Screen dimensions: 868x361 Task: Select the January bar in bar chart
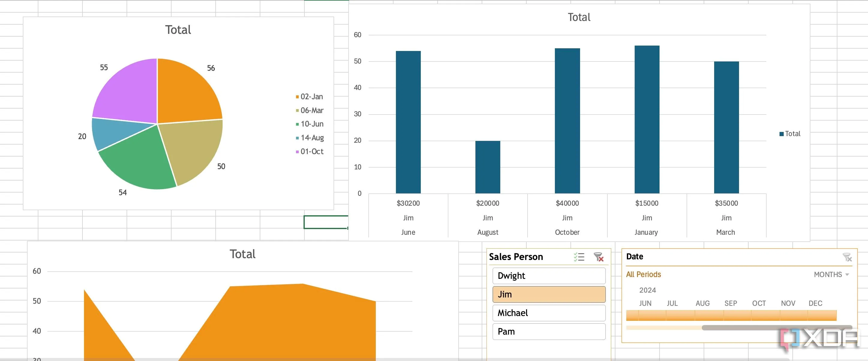pos(647,119)
